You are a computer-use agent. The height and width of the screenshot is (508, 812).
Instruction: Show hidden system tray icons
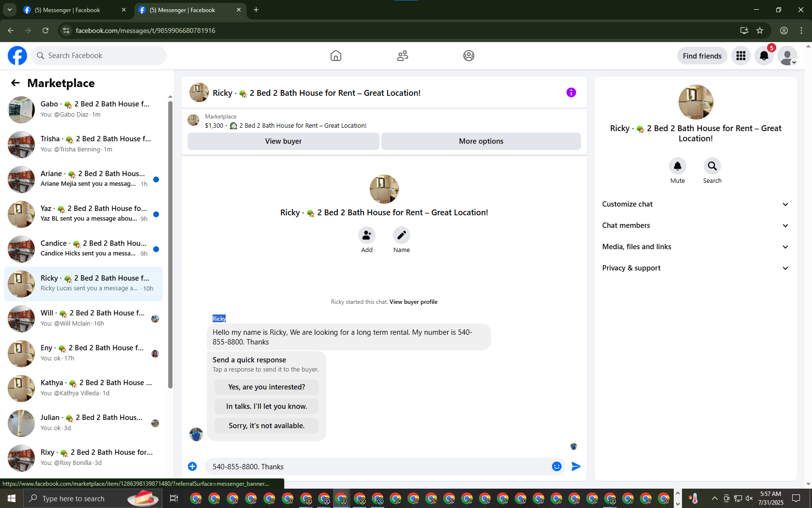tap(714, 498)
